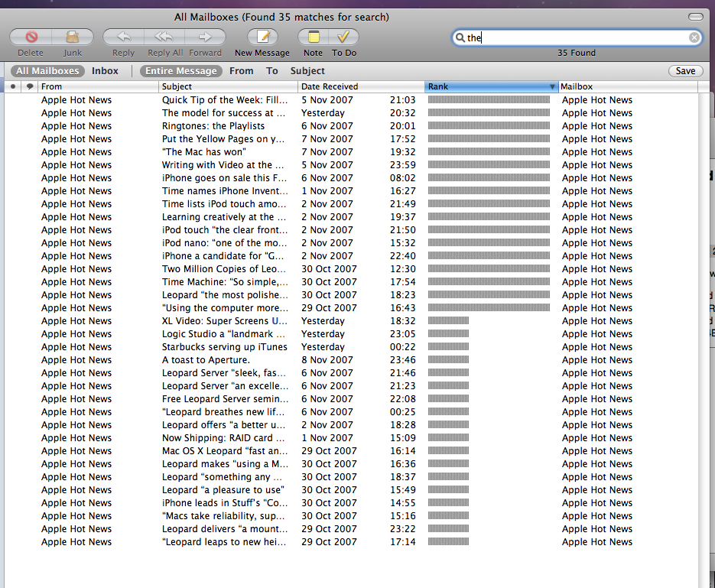The height and width of the screenshot is (588, 715).
Task: Open message "Quick Tip of the Week: Fill..."
Action: [351, 100]
